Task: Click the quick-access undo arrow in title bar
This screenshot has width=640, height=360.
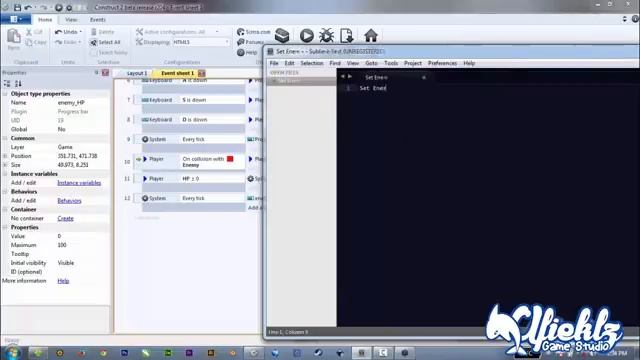Action: pos(28,7)
